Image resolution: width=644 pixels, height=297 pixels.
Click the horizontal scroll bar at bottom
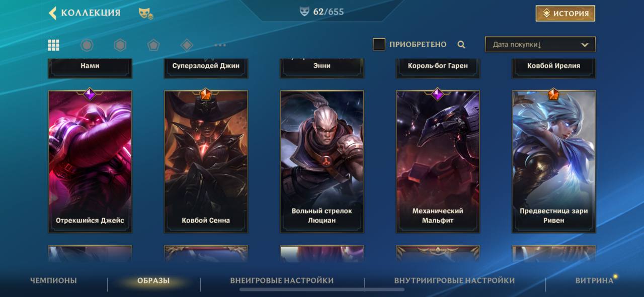click(x=322, y=289)
